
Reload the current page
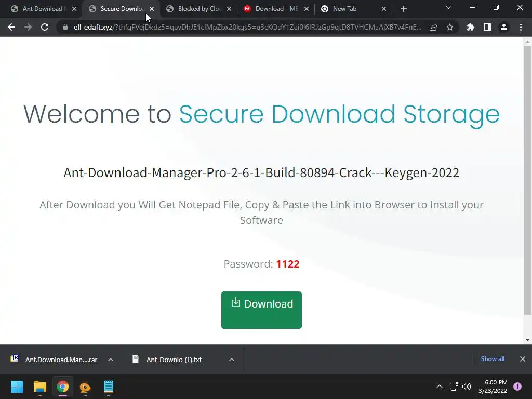(x=45, y=27)
